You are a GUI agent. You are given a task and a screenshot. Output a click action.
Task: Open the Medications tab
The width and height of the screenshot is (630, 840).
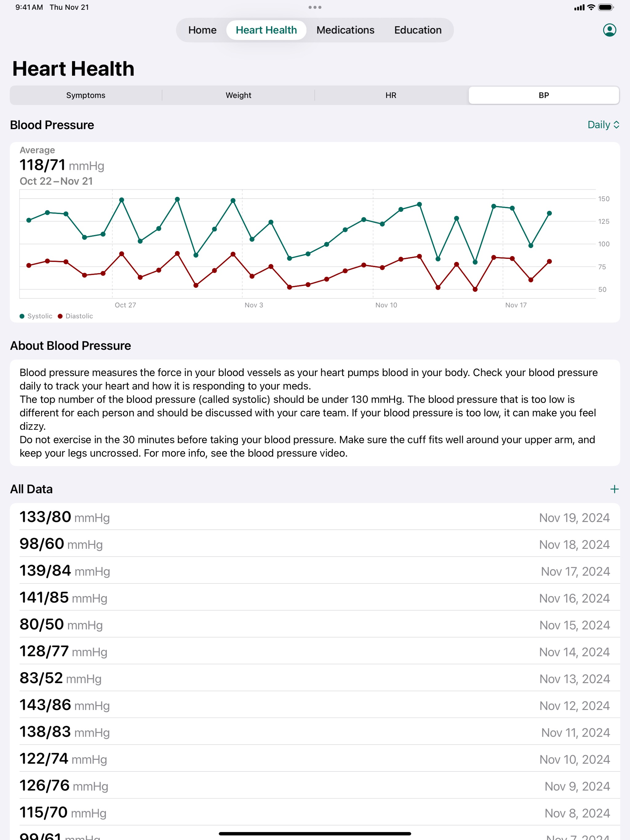tap(345, 30)
